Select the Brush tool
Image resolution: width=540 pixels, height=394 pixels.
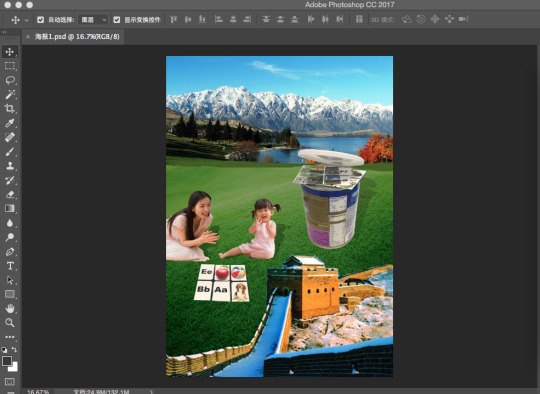coord(10,152)
